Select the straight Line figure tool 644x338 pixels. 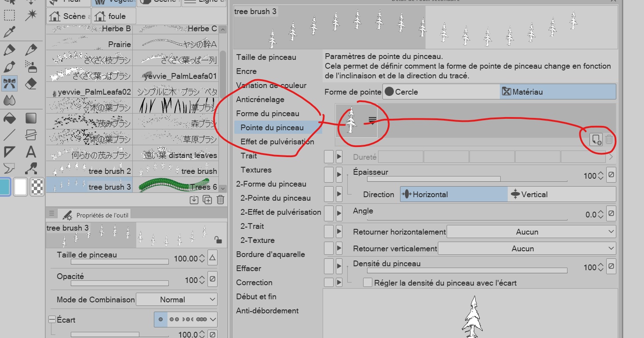[9, 135]
